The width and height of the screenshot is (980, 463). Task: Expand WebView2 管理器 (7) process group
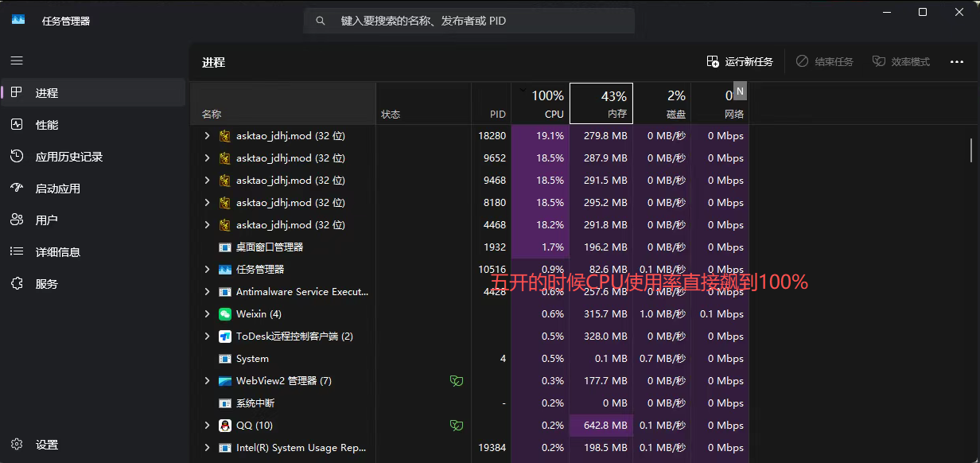pyautogui.click(x=207, y=381)
